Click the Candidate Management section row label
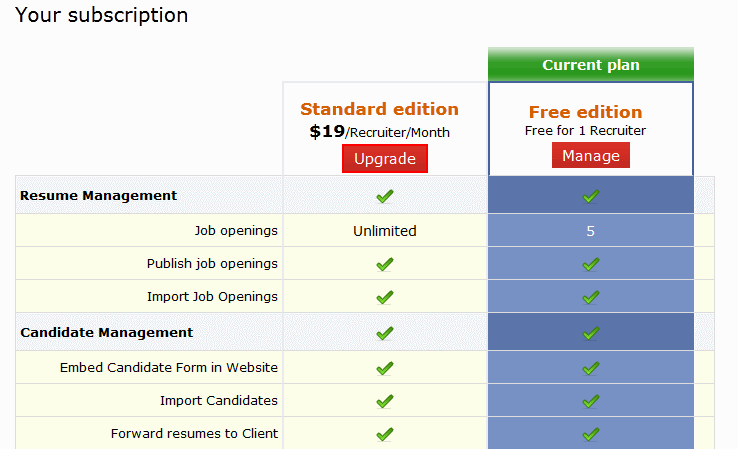This screenshot has width=738, height=449. click(106, 332)
